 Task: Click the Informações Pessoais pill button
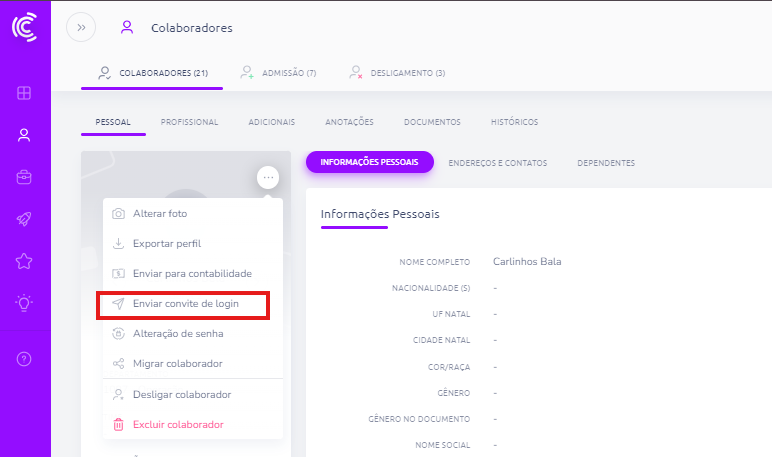(369, 163)
